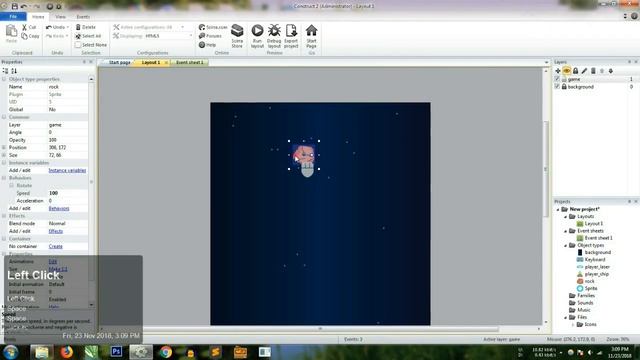Click the Instance variables link

67,170
